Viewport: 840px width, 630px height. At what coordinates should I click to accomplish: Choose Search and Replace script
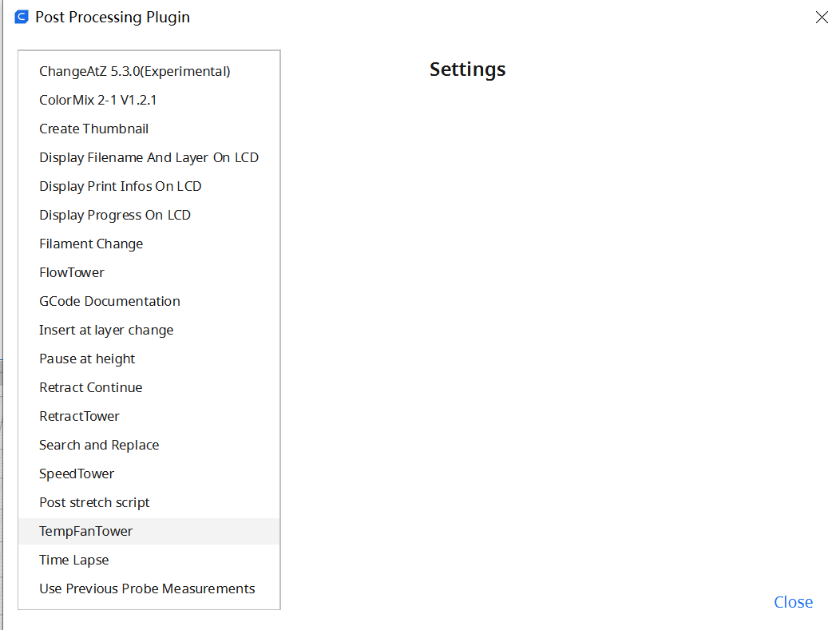[149, 446]
